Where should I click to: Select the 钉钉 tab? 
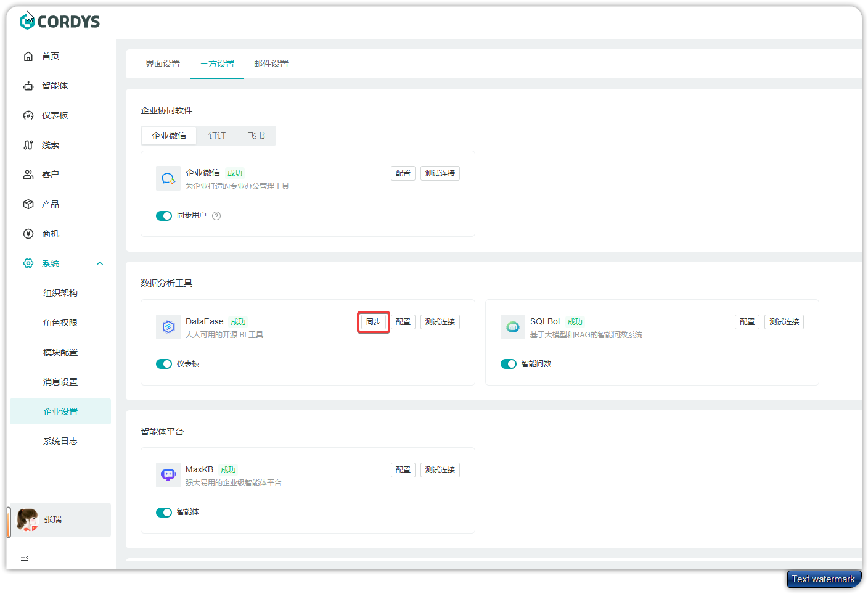[x=217, y=136]
